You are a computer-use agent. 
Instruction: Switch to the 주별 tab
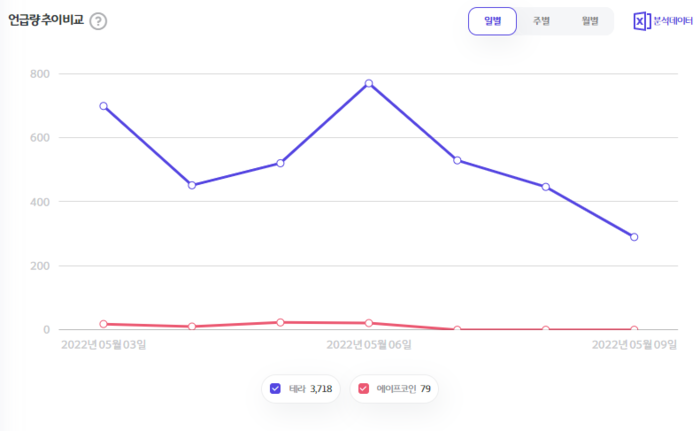click(541, 21)
